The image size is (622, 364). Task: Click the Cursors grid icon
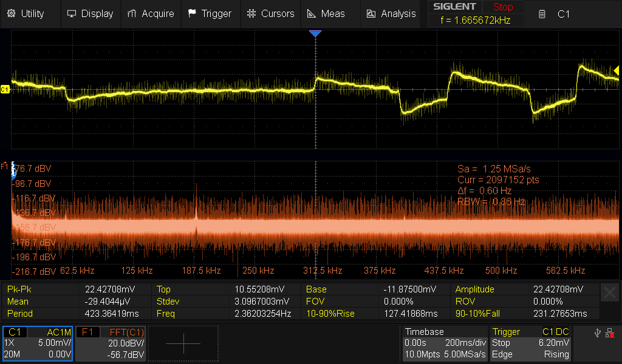[251, 13]
